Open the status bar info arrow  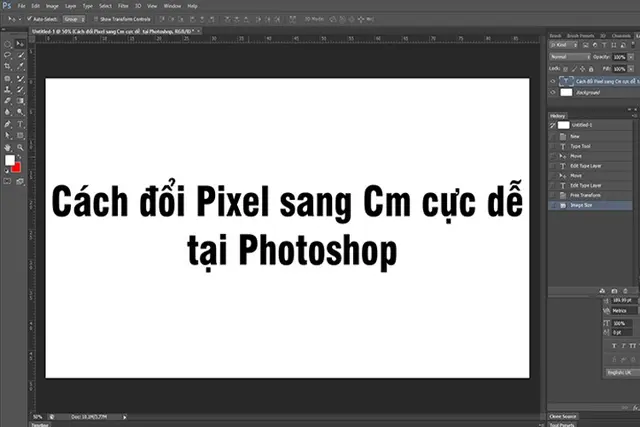[124, 417]
